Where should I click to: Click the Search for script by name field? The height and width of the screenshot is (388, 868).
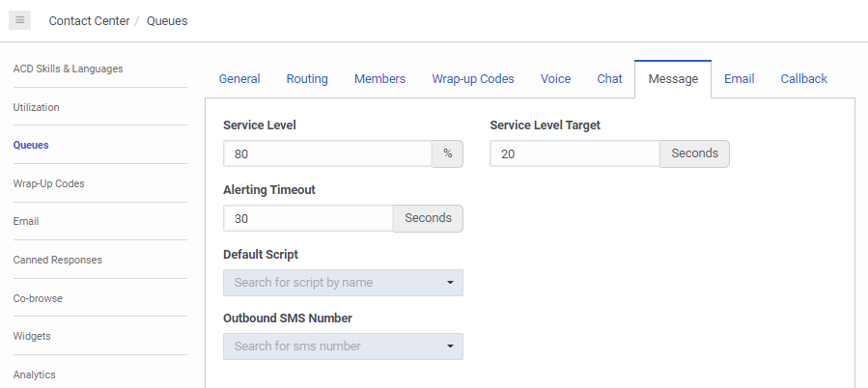(343, 283)
